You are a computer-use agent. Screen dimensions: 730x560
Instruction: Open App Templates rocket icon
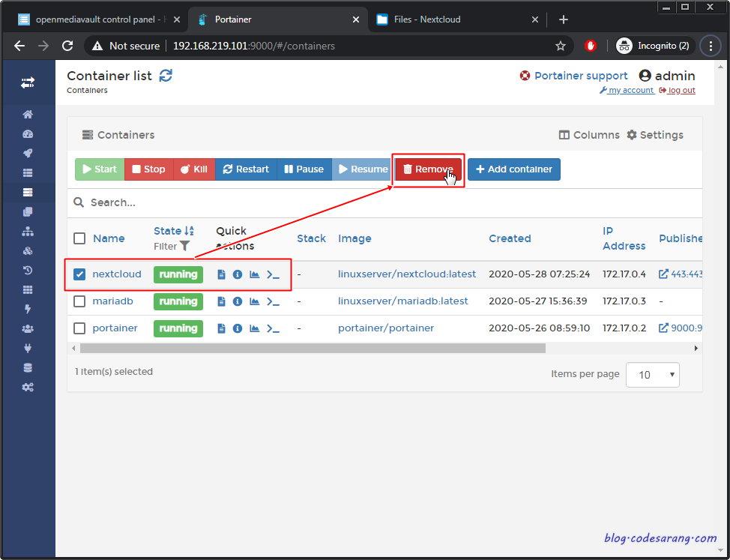point(28,154)
